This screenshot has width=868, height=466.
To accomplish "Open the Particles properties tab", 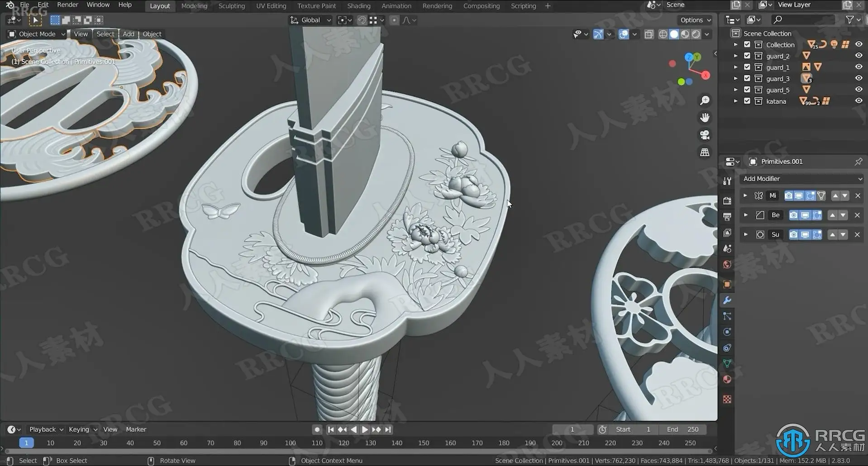I will point(727,316).
